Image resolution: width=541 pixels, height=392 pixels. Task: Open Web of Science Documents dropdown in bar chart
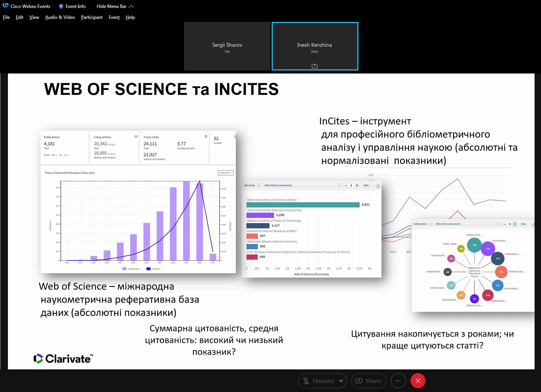(x=302, y=185)
